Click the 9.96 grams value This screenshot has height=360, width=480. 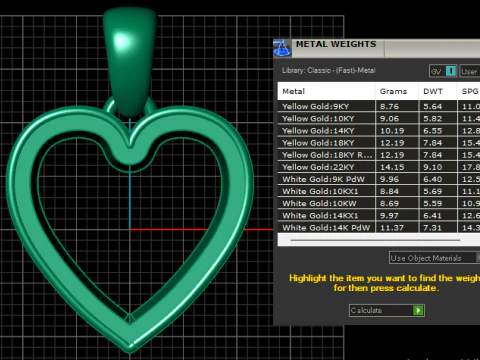click(x=389, y=179)
